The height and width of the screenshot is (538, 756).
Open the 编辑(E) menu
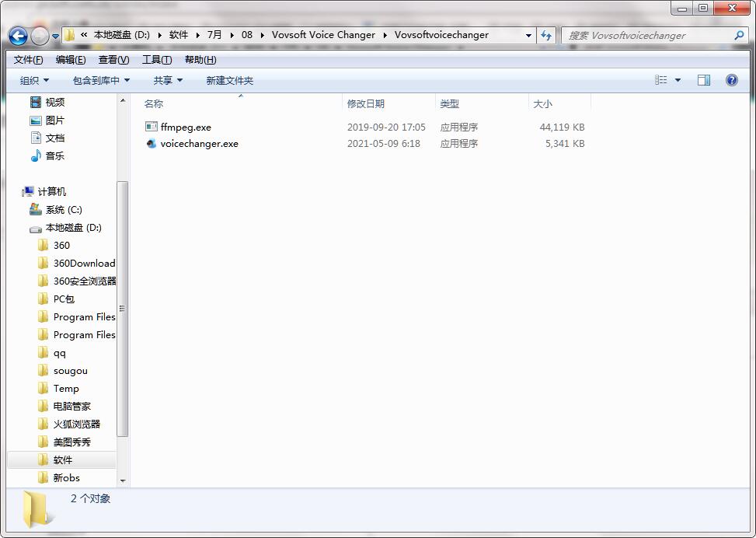pos(71,60)
